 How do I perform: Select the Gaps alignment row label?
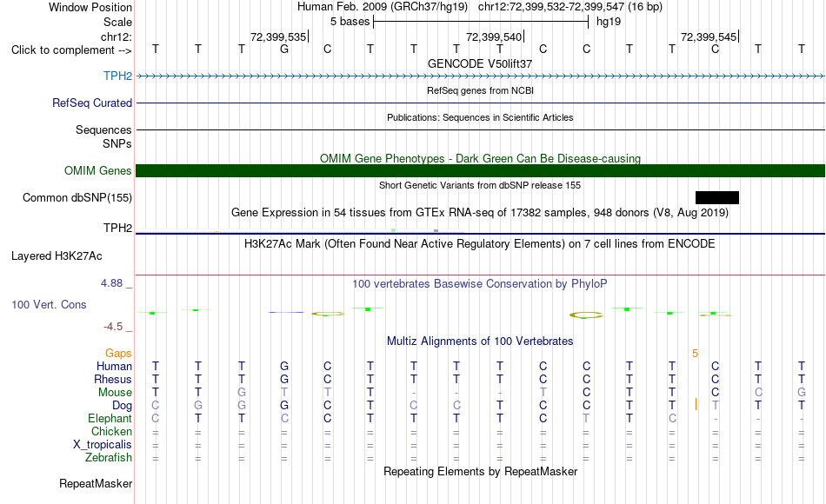click(118, 354)
